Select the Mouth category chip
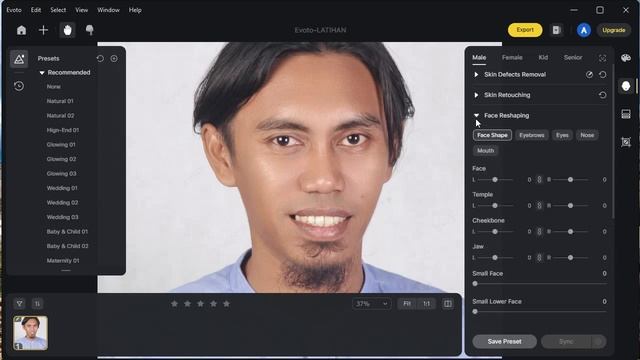This screenshot has width=640, height=360. (485, 151)
